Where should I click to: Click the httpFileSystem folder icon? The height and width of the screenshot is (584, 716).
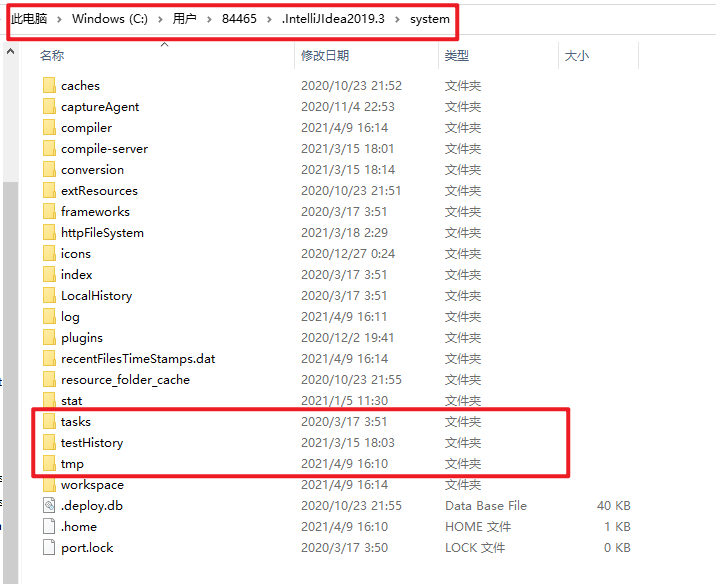click(49, 232)
